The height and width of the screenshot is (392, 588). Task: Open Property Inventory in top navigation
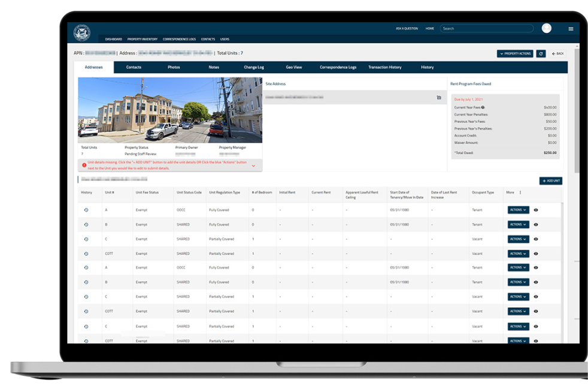142,39
